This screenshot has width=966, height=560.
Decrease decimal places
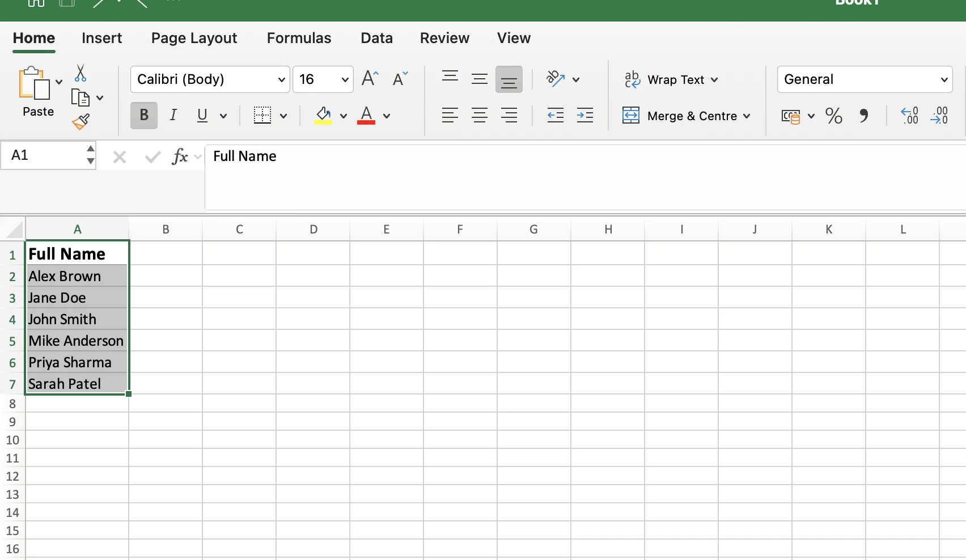(939, 116)
